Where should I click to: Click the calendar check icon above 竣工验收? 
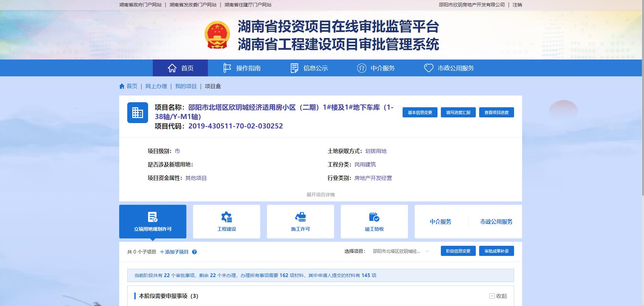[x=374, y=217]
